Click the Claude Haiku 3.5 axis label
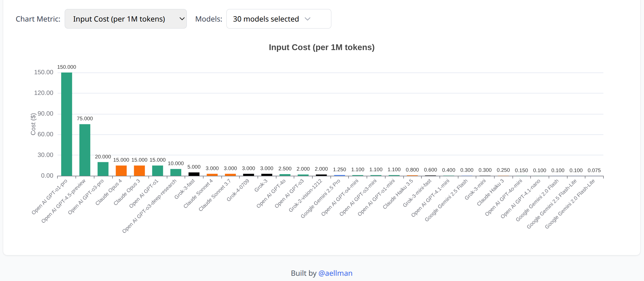The image size is (644, 281). tap(398, 194)
